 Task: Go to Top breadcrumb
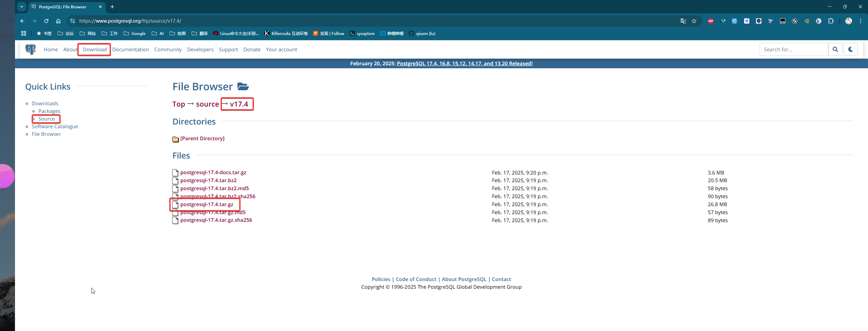click(x=179, y=104)
